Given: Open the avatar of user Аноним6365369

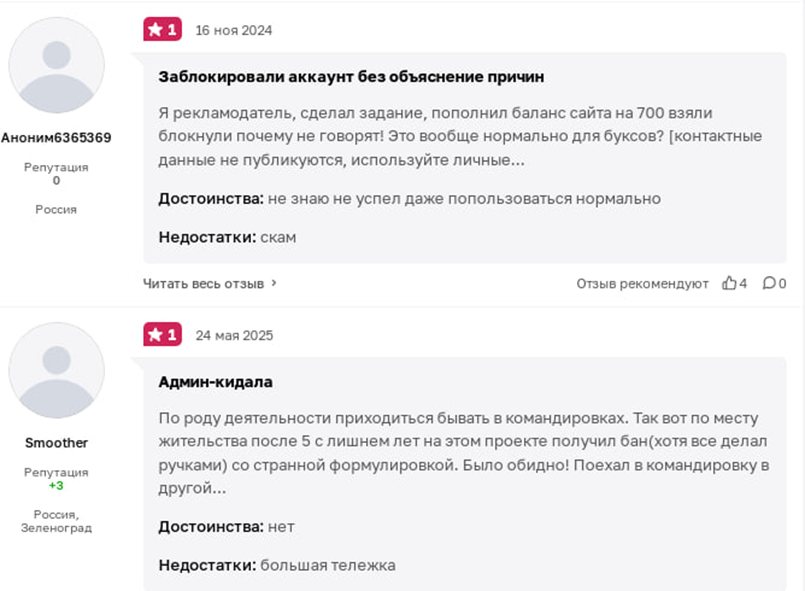Looking at the screenshot, I should pos(57,65).
